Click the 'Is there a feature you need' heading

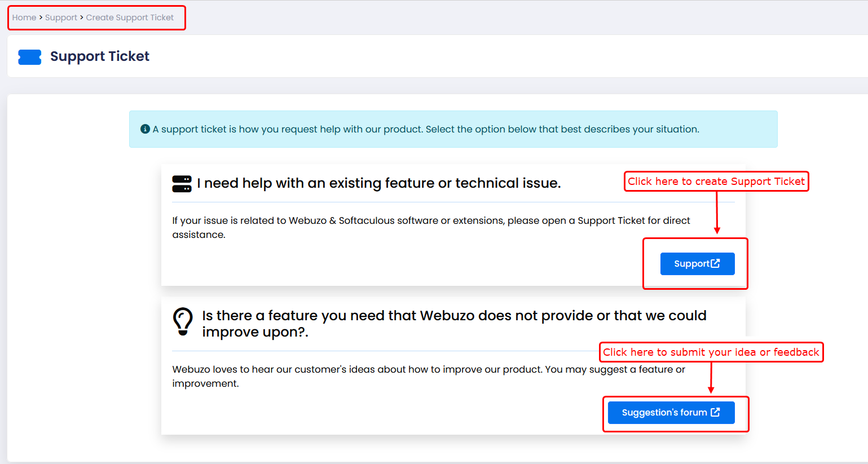coord(454,324)
